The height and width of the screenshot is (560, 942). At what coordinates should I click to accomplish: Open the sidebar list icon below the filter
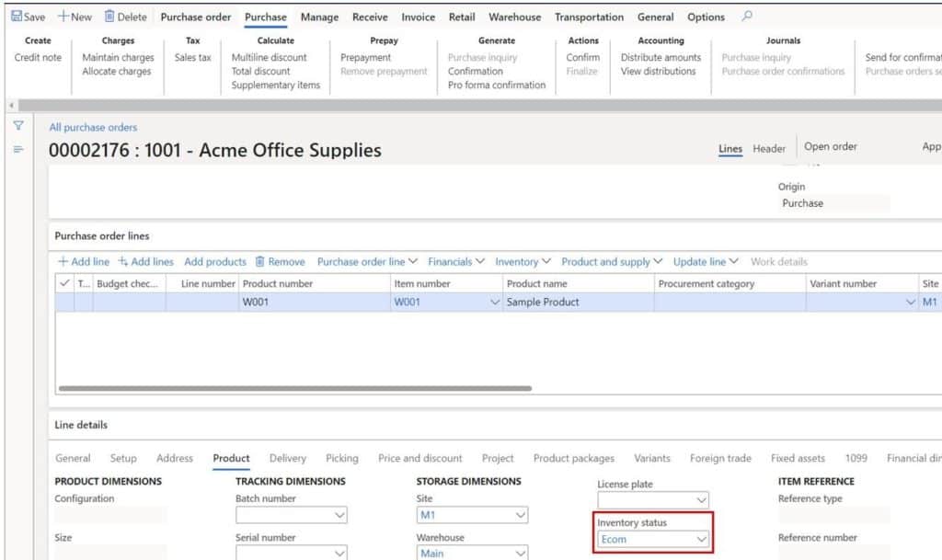pos(17,149)
